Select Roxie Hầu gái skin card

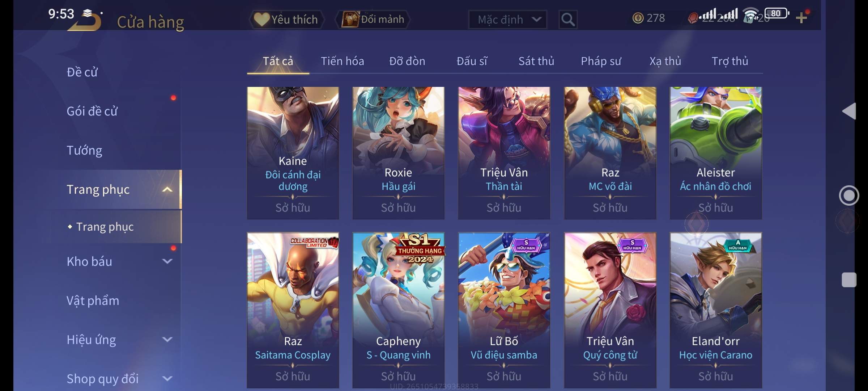399,153
